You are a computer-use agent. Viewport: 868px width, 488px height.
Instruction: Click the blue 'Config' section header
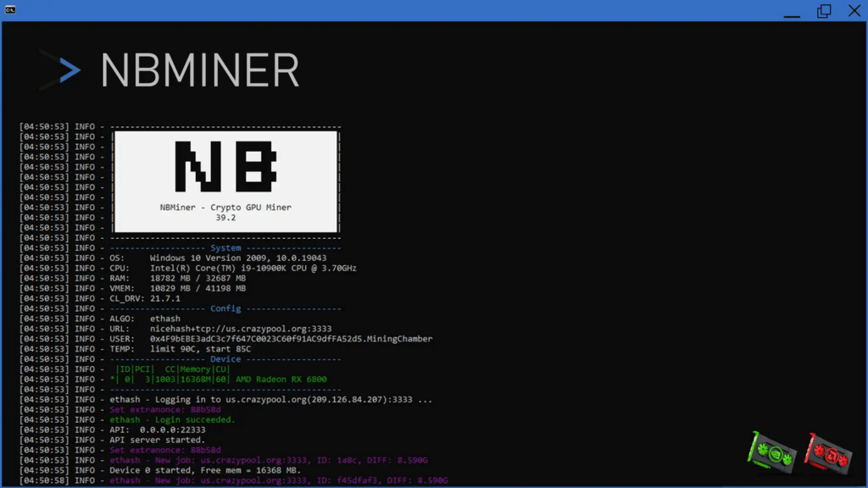[x=225, y=308]
